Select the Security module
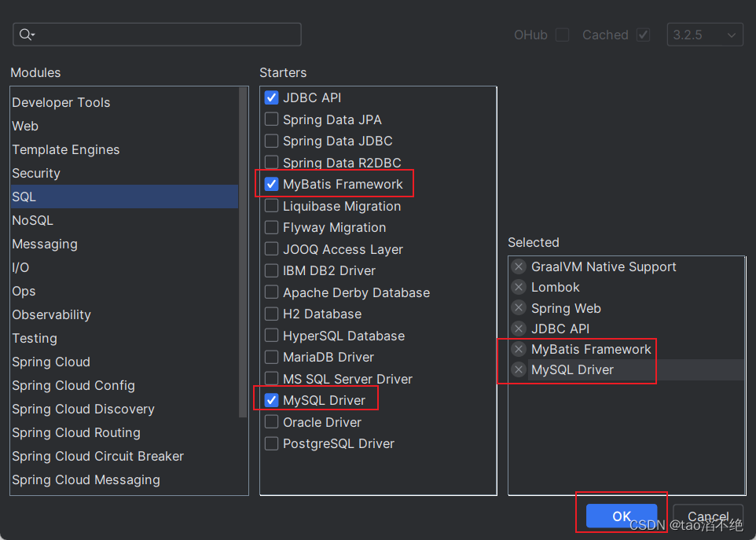Viewport: 756px width, 540px height. (124, 173)
